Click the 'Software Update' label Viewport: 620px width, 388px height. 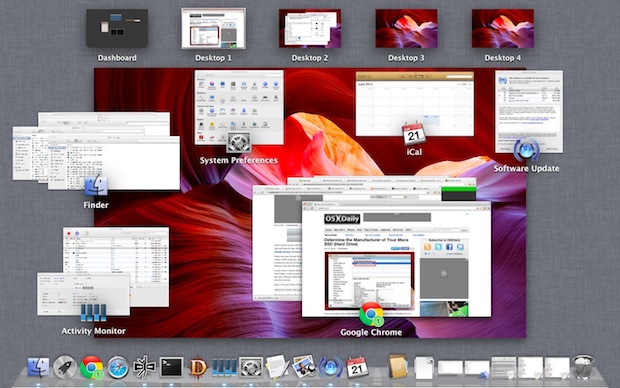pyautogui.click(x=526, y=168)
